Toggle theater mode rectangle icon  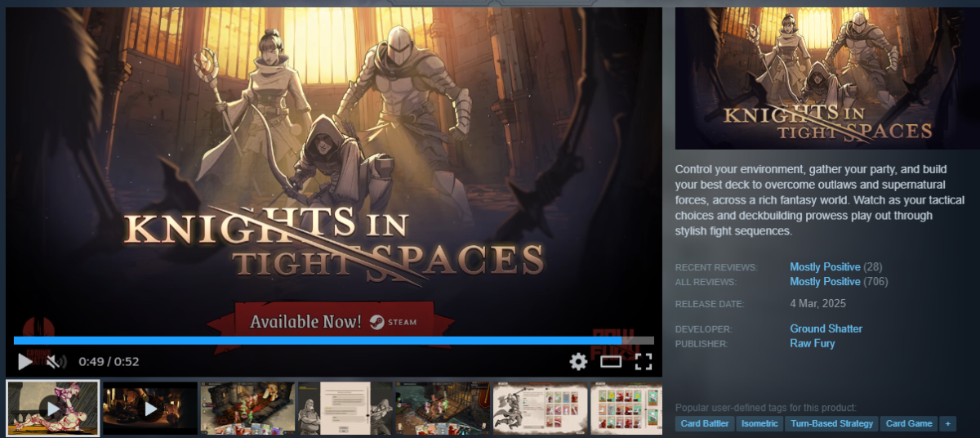611,361
